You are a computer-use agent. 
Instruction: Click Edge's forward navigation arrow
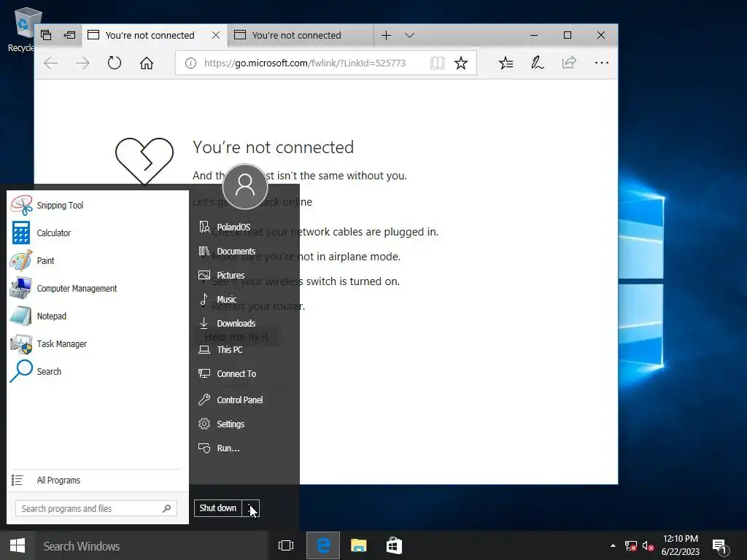82,63
